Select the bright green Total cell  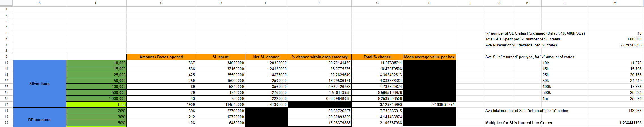(x=96, y=104)
